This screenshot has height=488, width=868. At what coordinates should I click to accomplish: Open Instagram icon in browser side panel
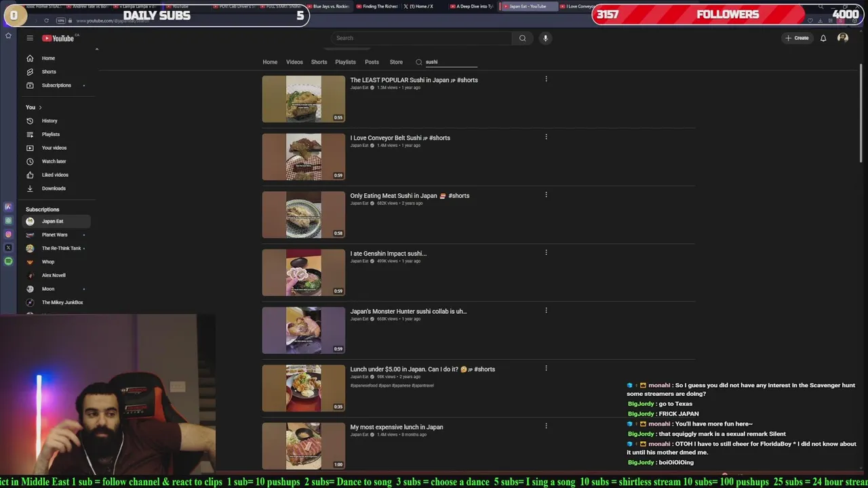(x=8, y=235)
